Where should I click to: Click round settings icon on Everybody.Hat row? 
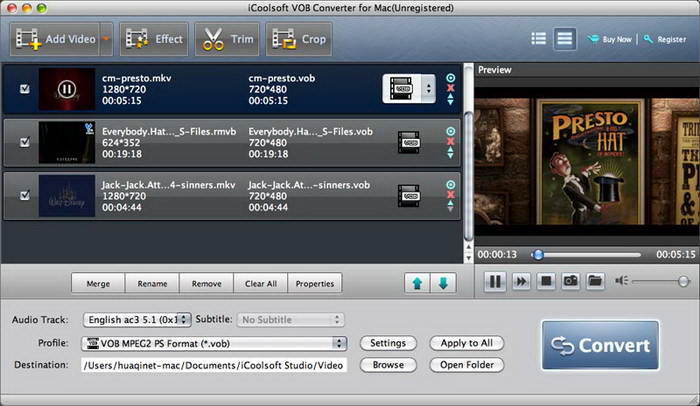tap(450, 131)
